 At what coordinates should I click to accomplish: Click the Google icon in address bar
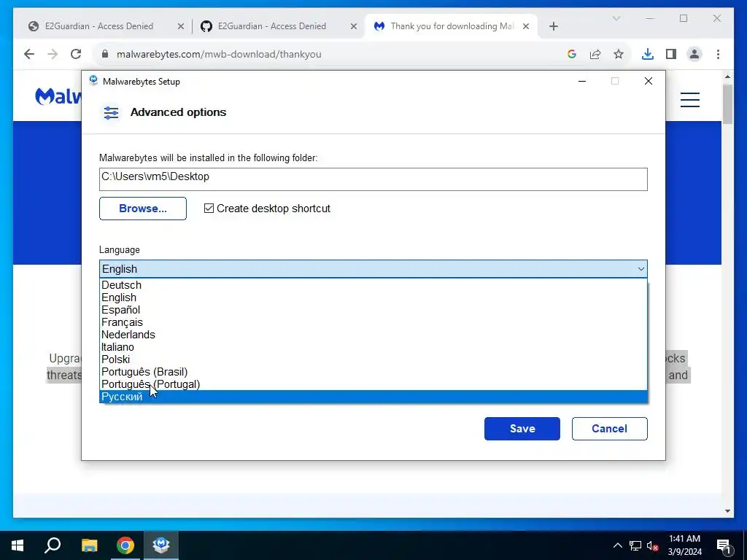pos(572,54)
